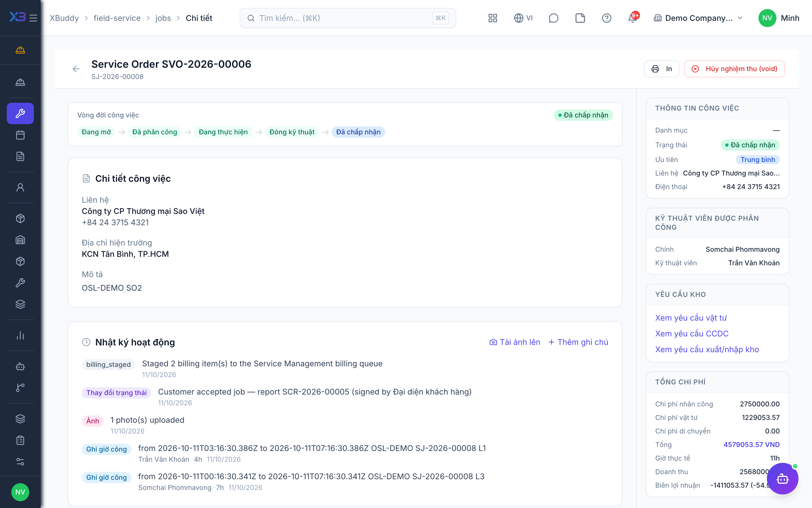Image resolution: width=812 pixels, height=508 pixels.
Task: Click the total 4579053.57 VND value
Action: coord(751,444)
